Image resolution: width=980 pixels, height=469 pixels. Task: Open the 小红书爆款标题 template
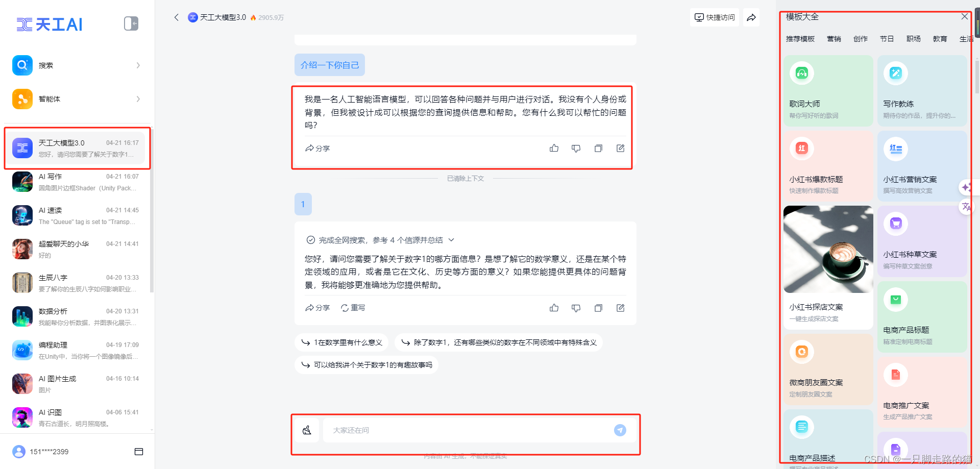(x=828, y=166)
